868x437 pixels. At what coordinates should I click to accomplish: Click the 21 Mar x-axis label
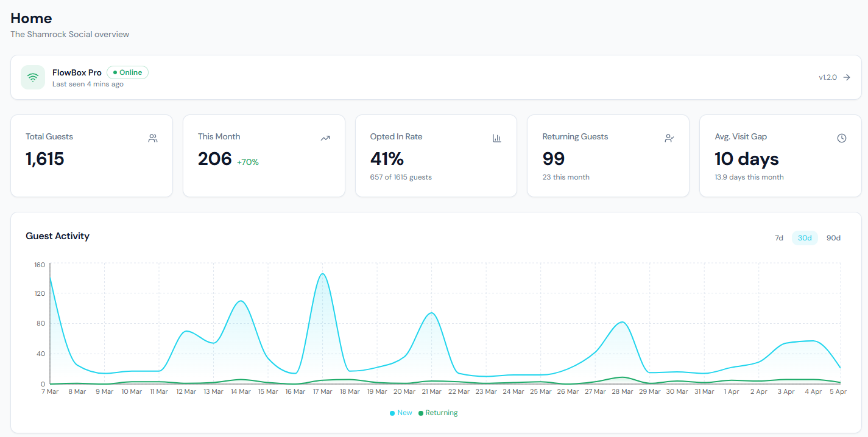click(431, 391)
